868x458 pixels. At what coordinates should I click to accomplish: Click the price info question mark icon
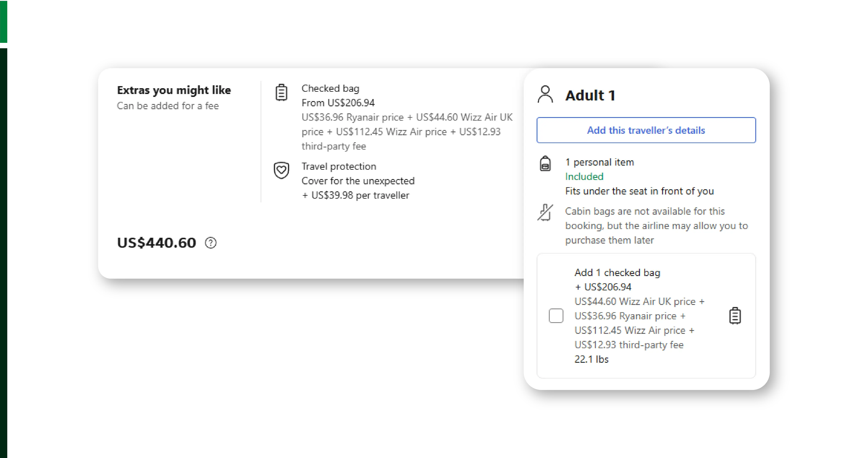pyautogui.click(x=211, y=243)
